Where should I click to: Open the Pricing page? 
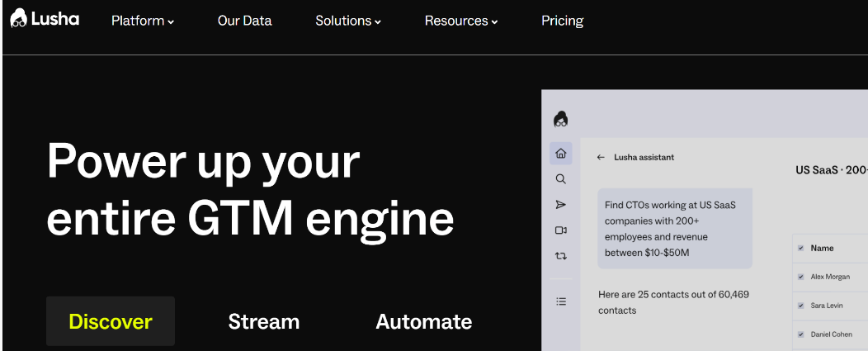pyautogui.click(x=563, y=21)
